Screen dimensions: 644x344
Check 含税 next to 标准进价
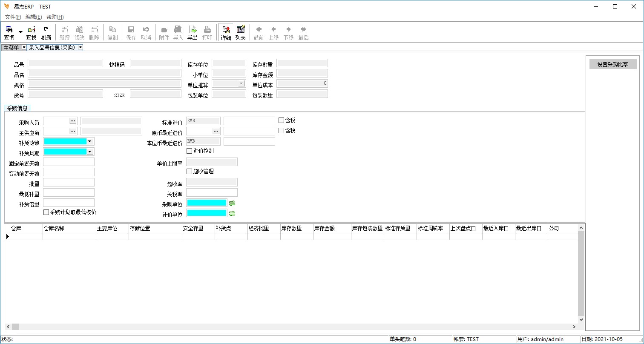pyautogui.click(x=281, y=120)
